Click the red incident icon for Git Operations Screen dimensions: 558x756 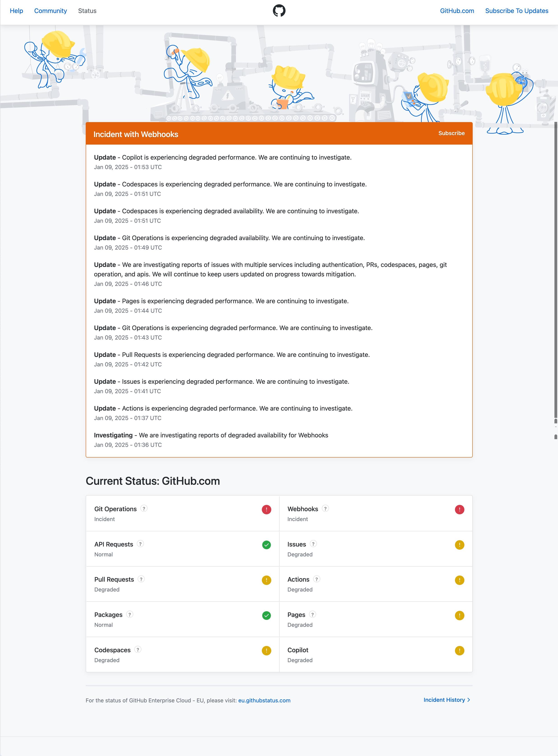(x=266, y=510)
